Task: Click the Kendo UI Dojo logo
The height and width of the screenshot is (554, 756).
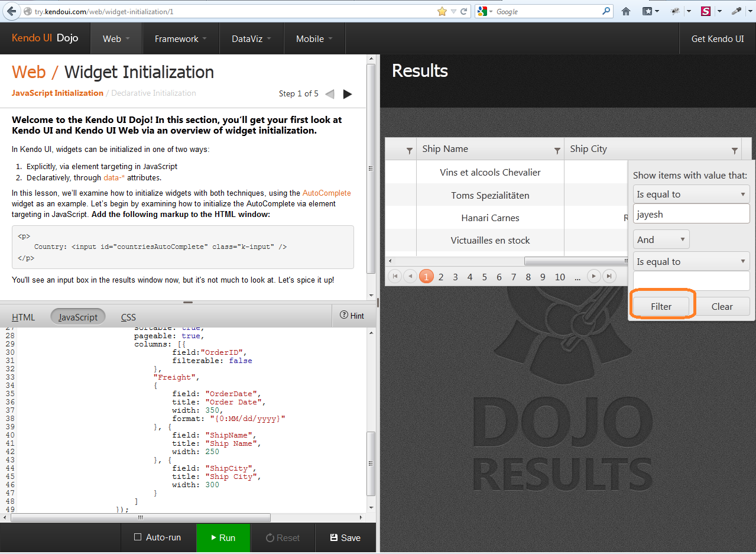Action: click(x=45, y=38)
